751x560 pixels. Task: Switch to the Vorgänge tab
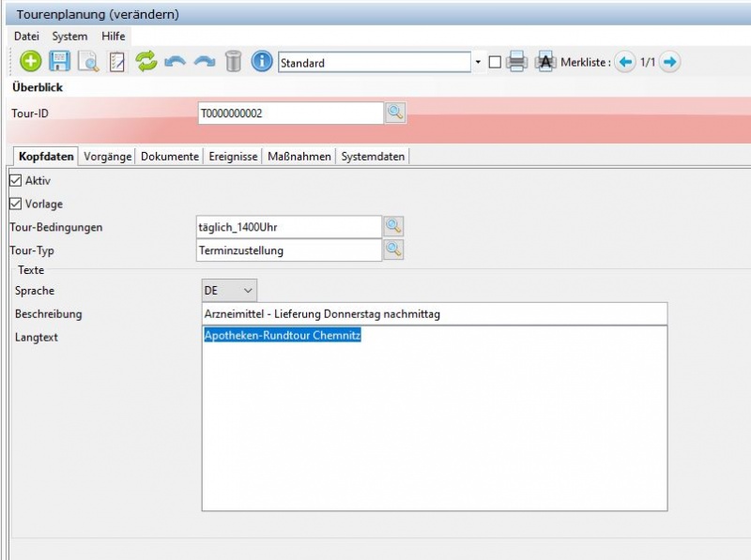tap(107, 157)
